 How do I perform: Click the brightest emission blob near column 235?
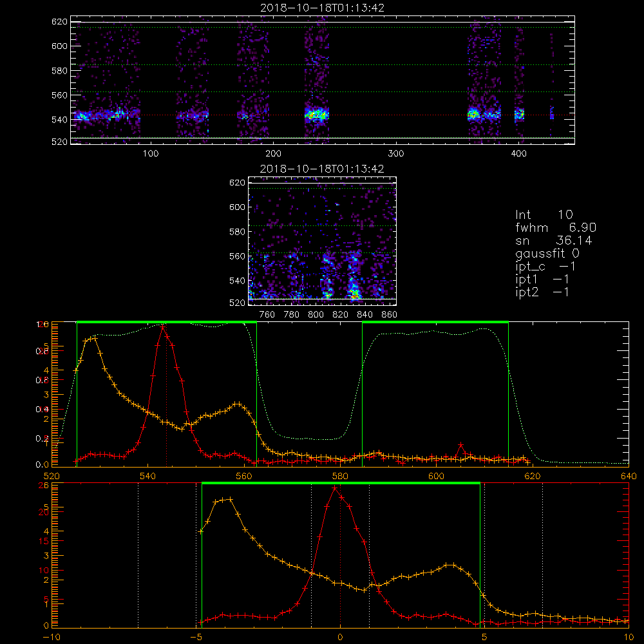pyautogui.click(x=316, y=114)
